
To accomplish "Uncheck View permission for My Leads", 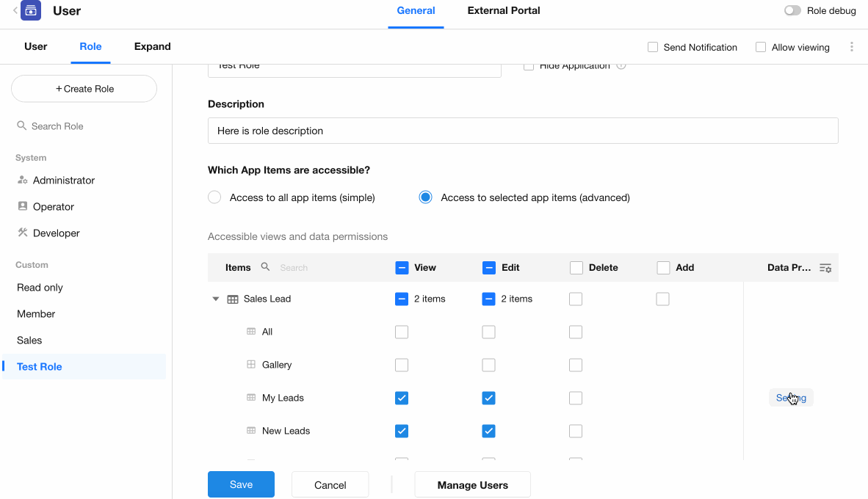I will coord(402,398).
